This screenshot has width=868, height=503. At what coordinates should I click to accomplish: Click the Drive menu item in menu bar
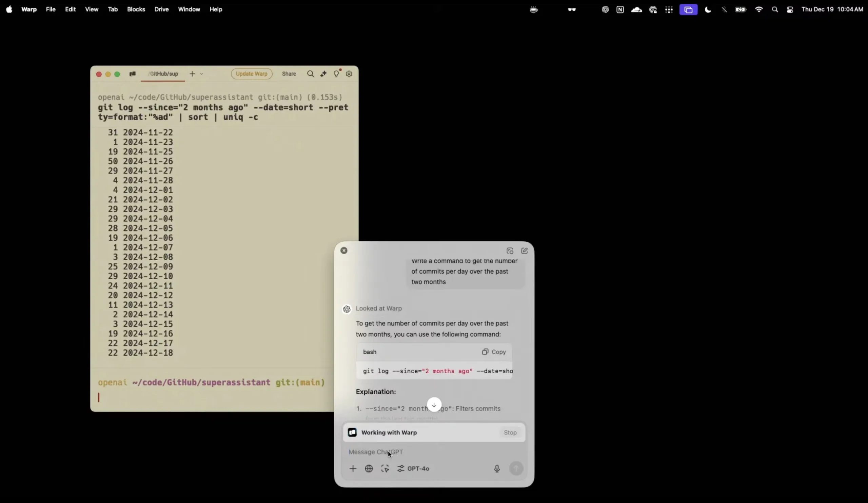coord(161,9)
